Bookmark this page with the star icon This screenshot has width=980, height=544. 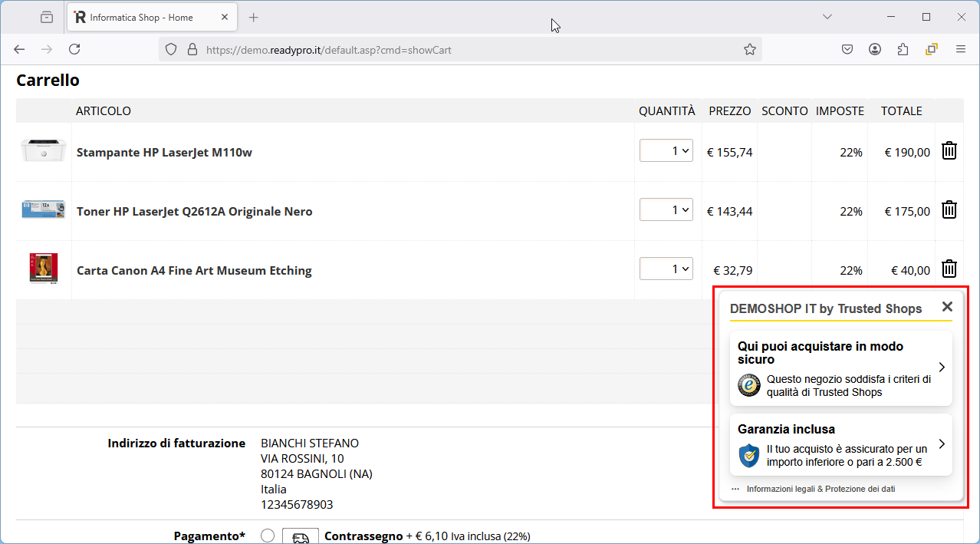tap(750, 49)
